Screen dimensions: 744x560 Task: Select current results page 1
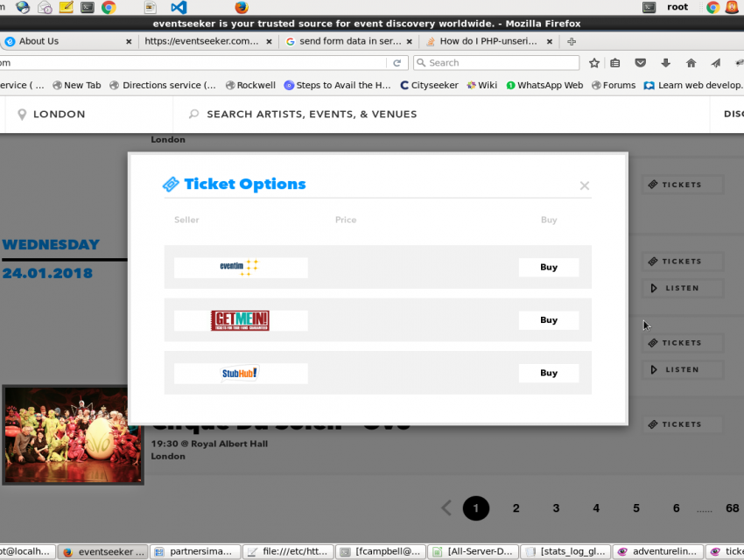click(476, 508)
